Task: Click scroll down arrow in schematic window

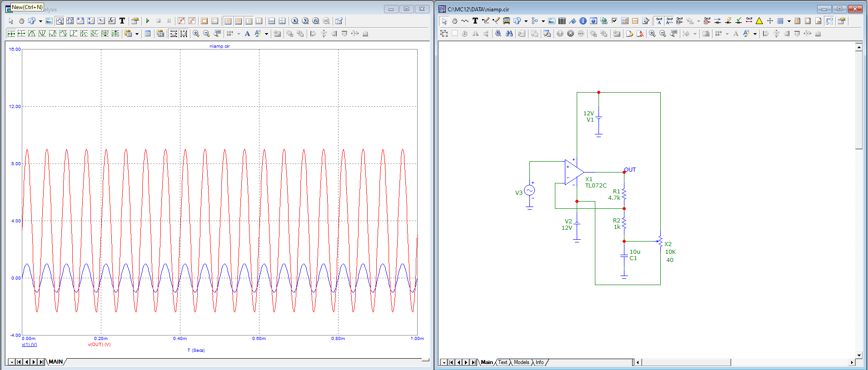Action: pyautogui.click(x=858, y=355)
